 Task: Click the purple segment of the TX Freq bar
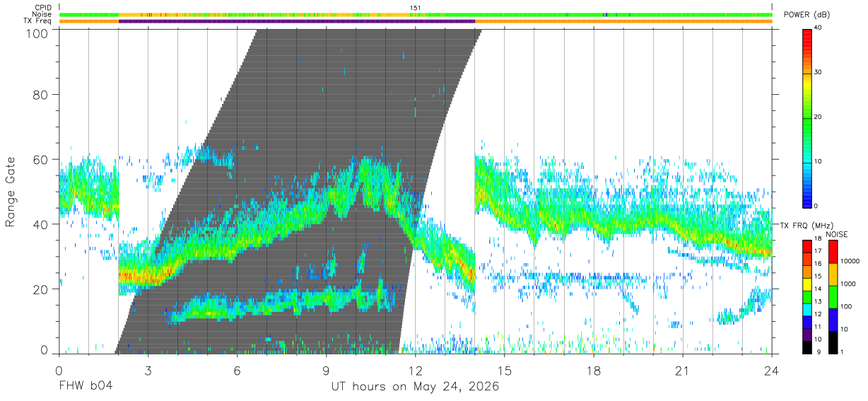[297, 21]
